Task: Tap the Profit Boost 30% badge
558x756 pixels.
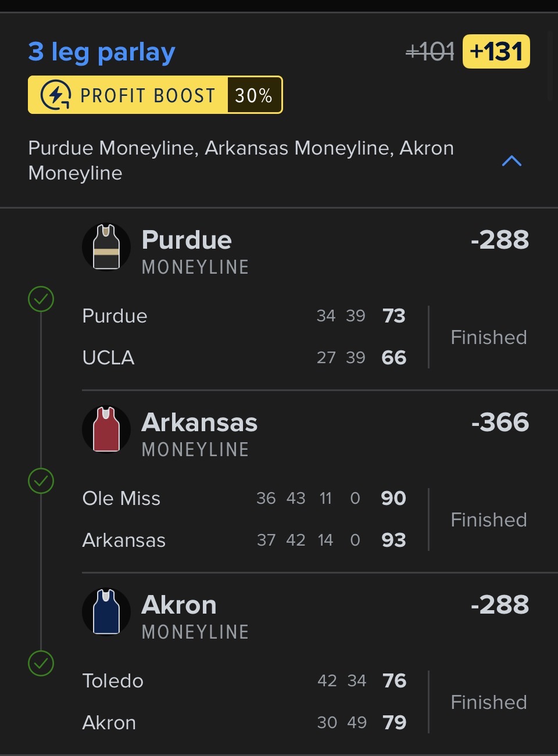Action: pos(155,95)
